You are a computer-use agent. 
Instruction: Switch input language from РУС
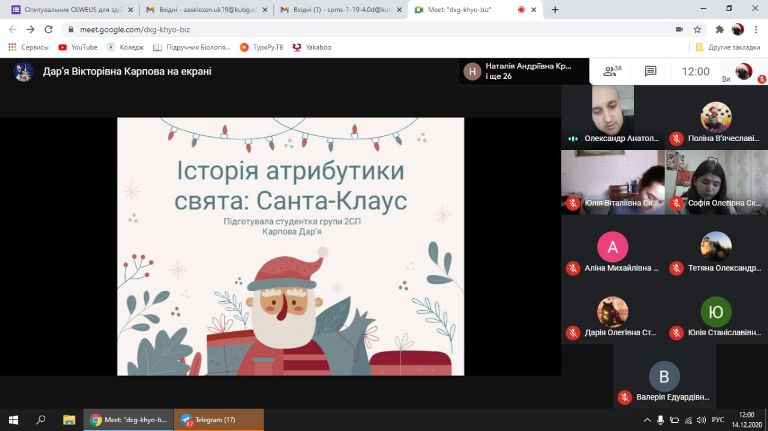coord(716,420)
